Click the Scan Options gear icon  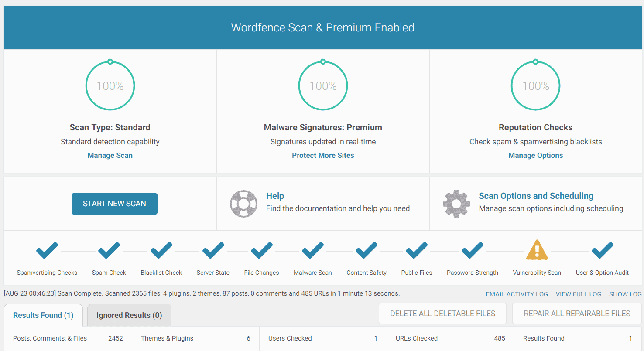pos(456,204)
